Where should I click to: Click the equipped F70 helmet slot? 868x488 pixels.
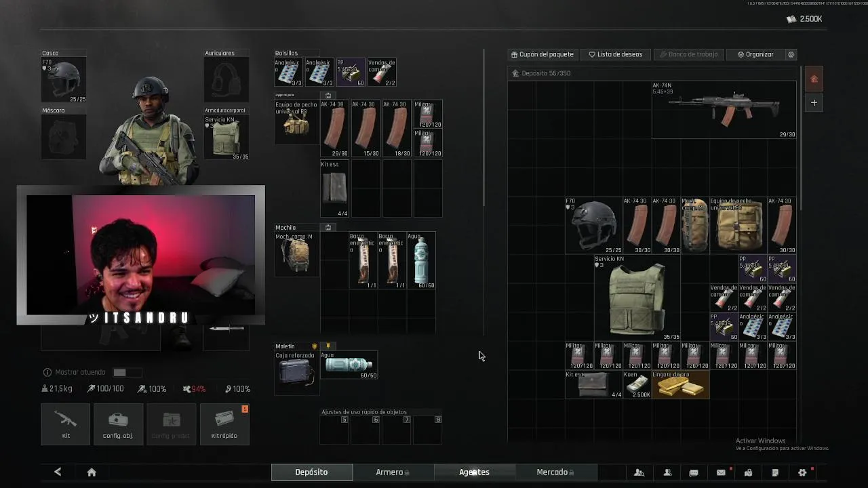click(x=64, y=80)
